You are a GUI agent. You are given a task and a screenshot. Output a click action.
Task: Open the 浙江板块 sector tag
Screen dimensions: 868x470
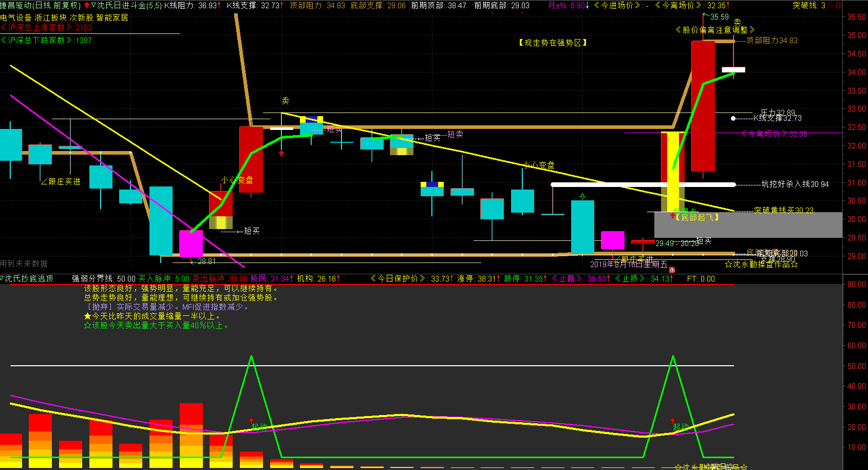coord(51,17)
